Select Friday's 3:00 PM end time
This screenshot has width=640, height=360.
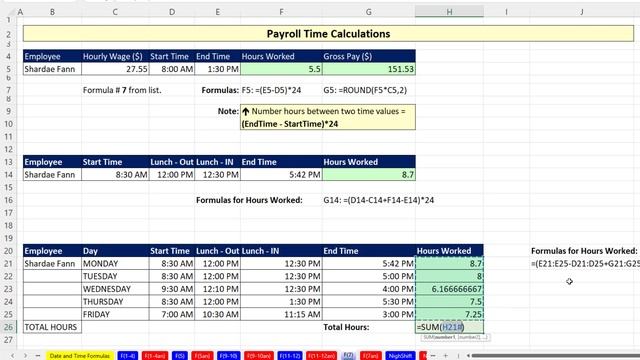[x=369, y=314]
